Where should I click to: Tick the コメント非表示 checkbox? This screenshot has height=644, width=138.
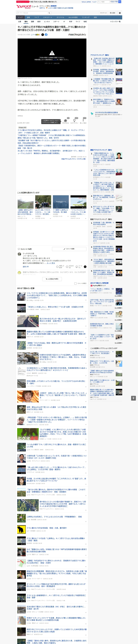[75, 283]
